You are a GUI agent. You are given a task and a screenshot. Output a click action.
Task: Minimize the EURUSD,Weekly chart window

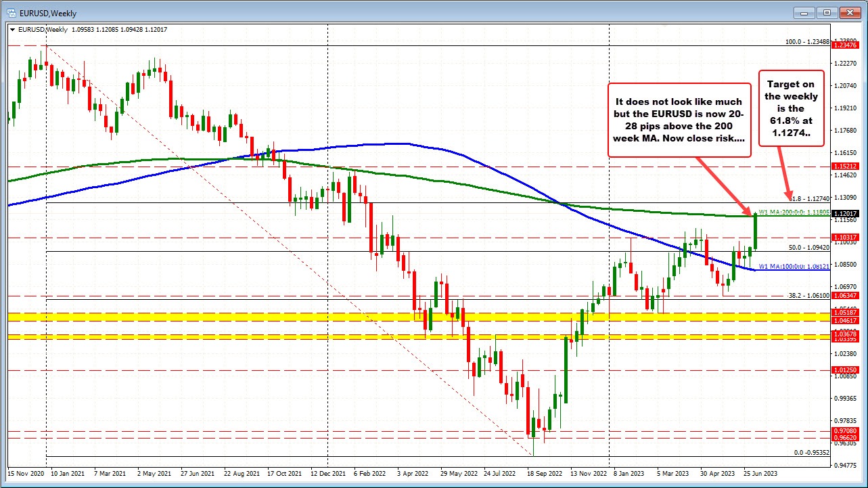pyautogui.click(x=804, y=12)
